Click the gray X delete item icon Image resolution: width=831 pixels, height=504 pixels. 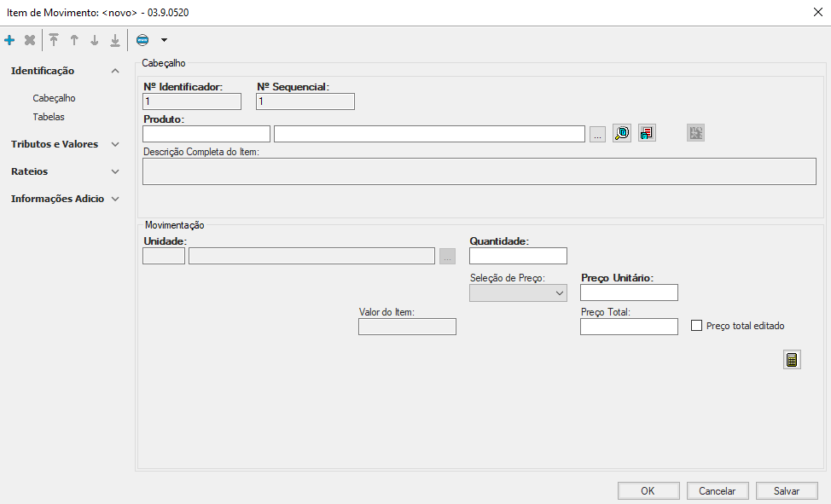pos(30,40)
